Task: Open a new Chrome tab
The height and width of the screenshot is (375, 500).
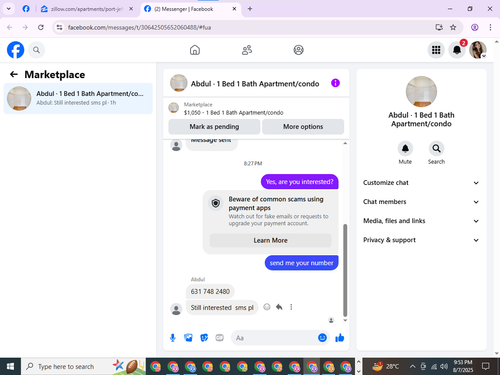Action: tap(250, 9)
